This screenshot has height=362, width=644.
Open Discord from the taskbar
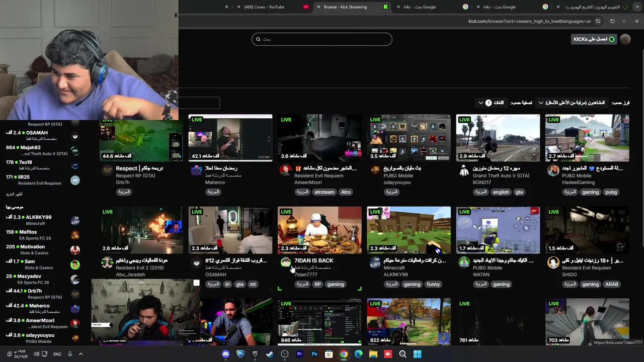pos(226,354)
